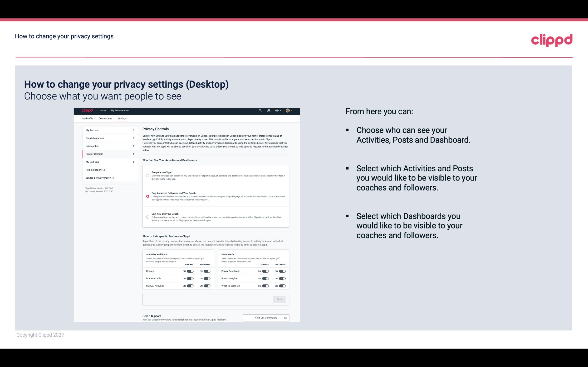Select the Everyone on Clippd radio button
This screenshot has height=367, width=588.
(148, 175)
